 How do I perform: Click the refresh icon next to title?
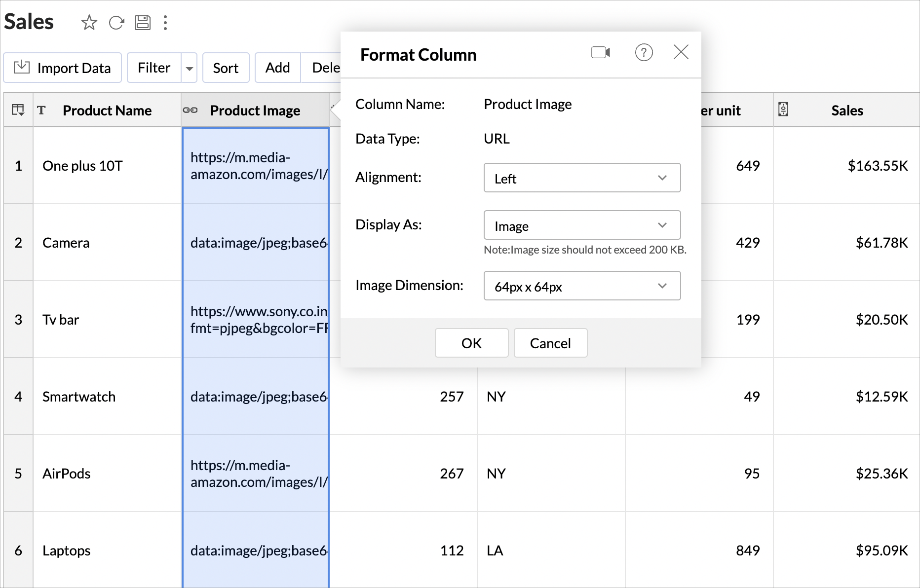[x=116, y=22]
